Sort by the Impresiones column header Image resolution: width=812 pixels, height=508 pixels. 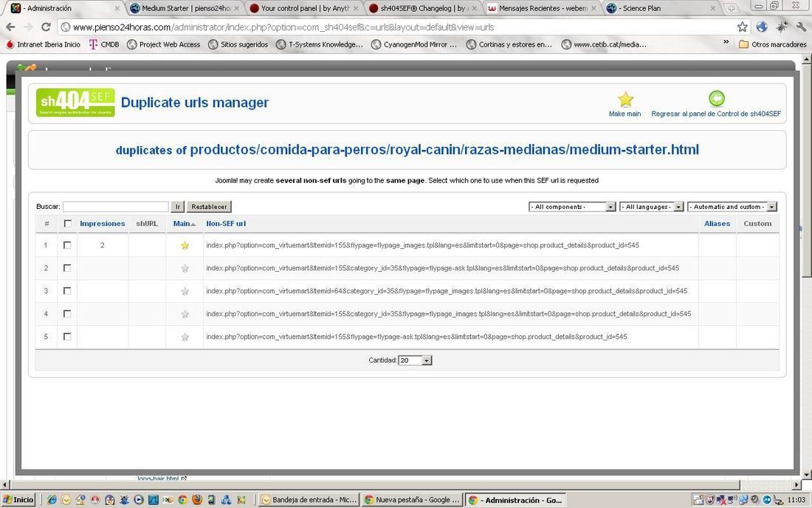click(x=103, y=224)
